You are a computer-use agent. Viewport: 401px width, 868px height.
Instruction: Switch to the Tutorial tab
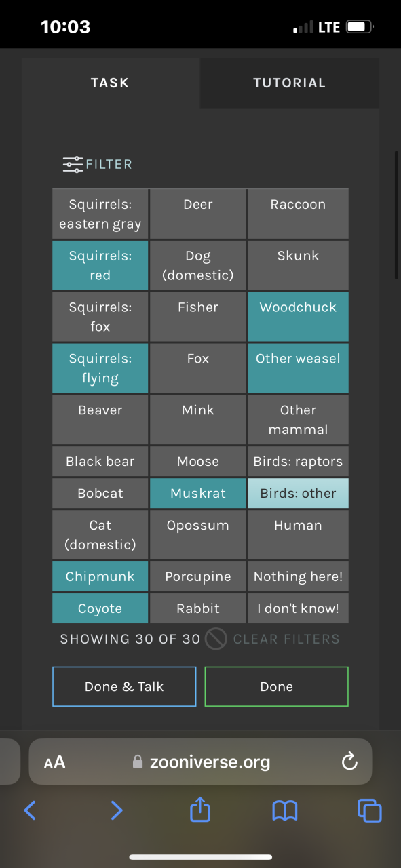(x=290, y=83)
